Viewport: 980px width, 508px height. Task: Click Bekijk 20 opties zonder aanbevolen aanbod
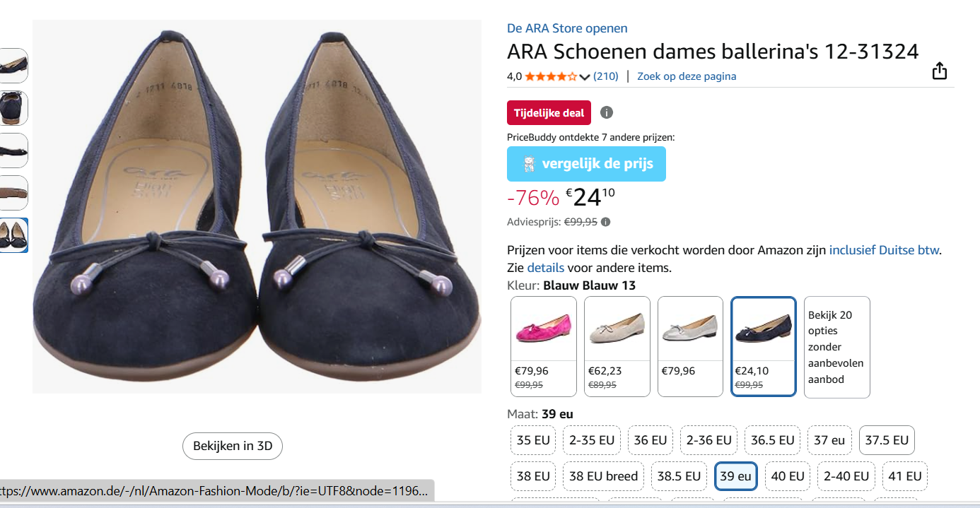coord(836,347)
